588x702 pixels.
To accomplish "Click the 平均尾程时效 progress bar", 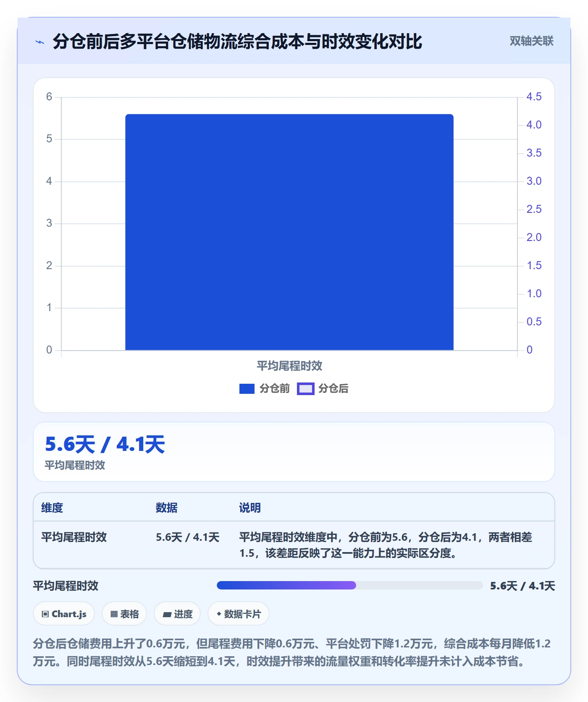I will 349,585.
